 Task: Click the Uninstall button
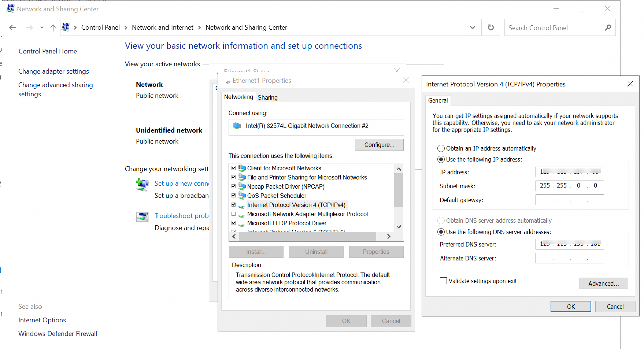(316, 252)
